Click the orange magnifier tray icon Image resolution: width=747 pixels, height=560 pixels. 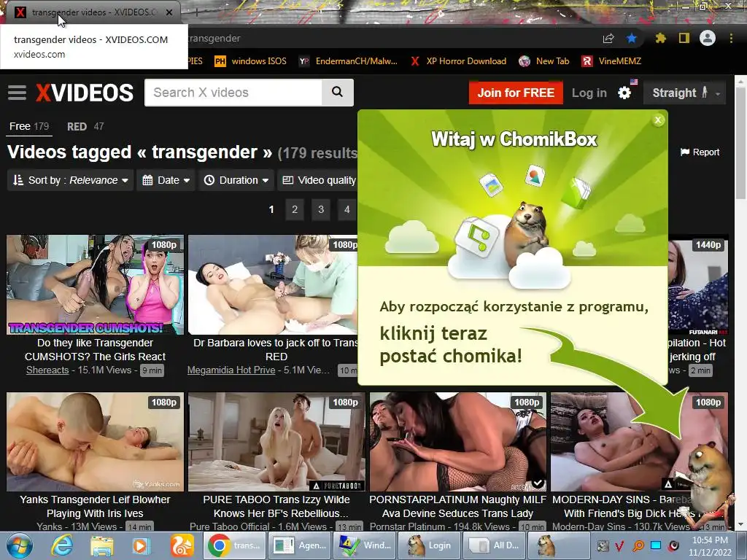click(638, 545)
